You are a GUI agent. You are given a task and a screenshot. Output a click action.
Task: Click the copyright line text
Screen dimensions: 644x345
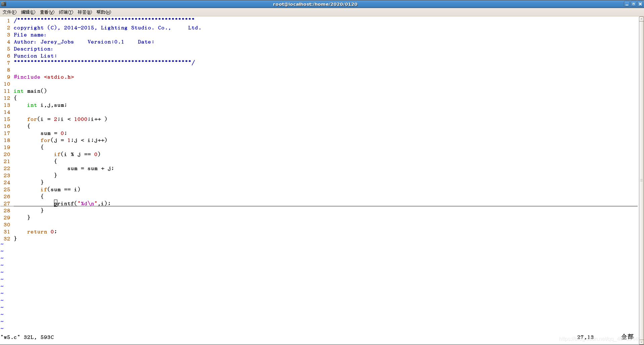click(x=107, y=28)
